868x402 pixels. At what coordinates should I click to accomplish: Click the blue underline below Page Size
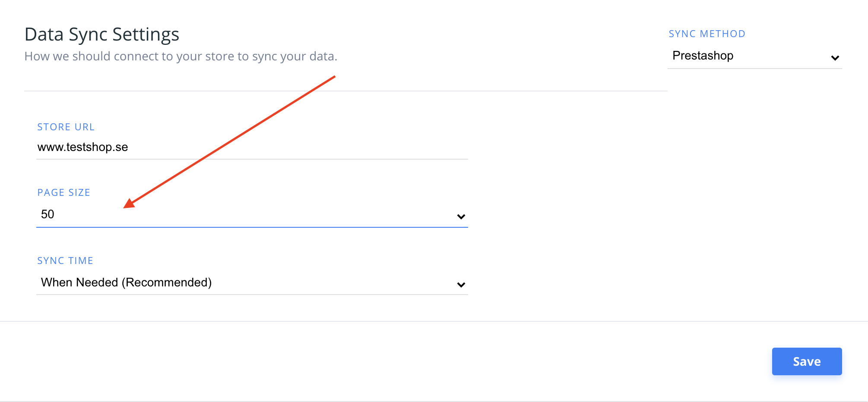(252, 227)
